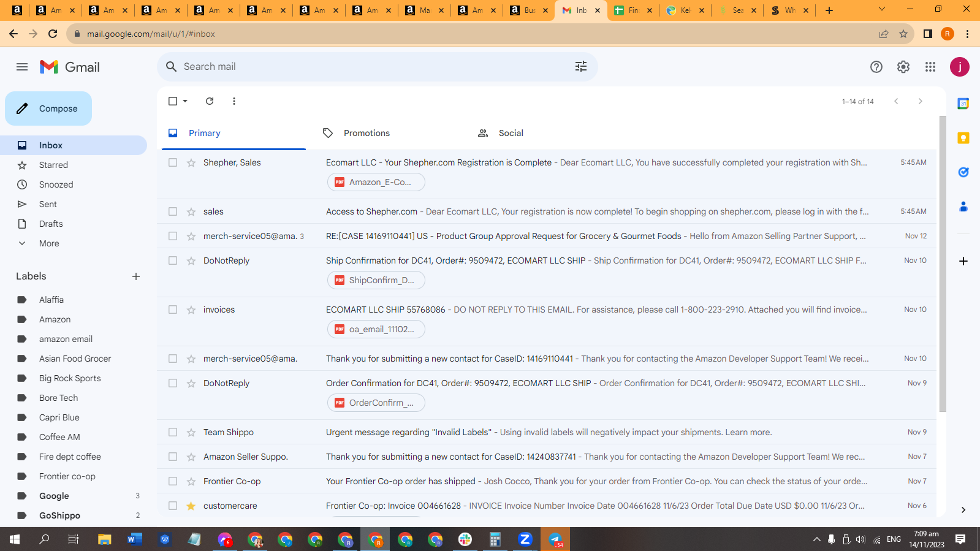
Task: Open Google Calendar side panel
Action: (963, 104)
